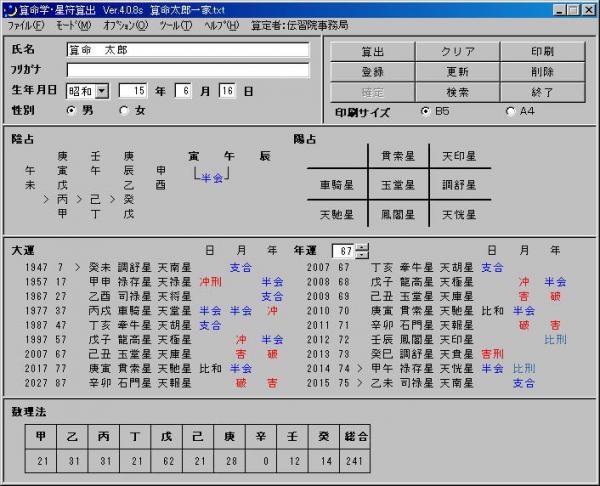Select 大運 row 1967 乙酉

[x=155, y=296]
